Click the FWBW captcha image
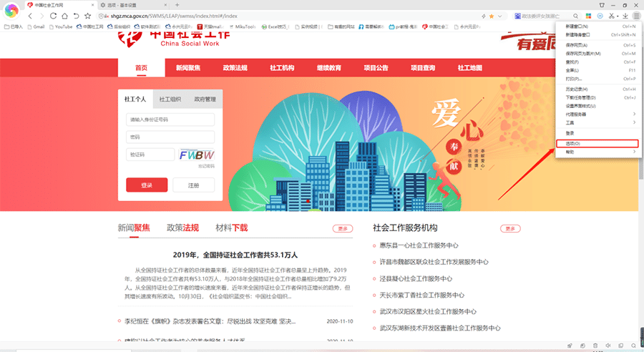This screenshot has width=644, height=352. click(197, 155)
